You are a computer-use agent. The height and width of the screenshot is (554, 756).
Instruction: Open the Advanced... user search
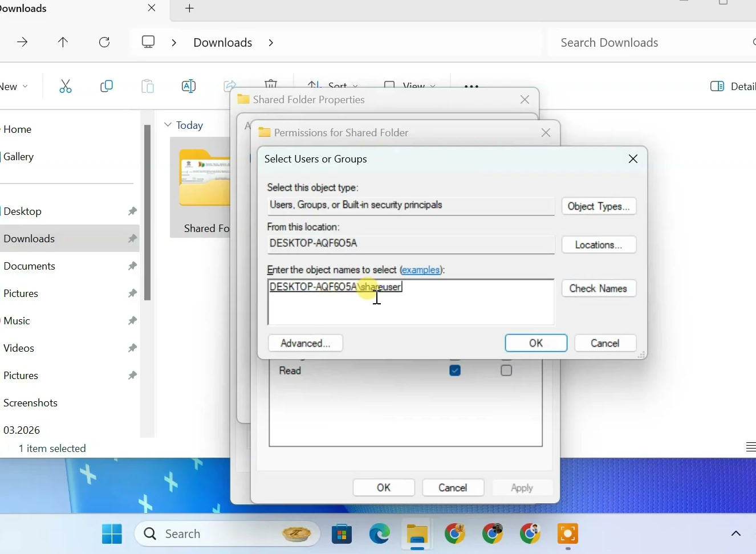[306, 343]
